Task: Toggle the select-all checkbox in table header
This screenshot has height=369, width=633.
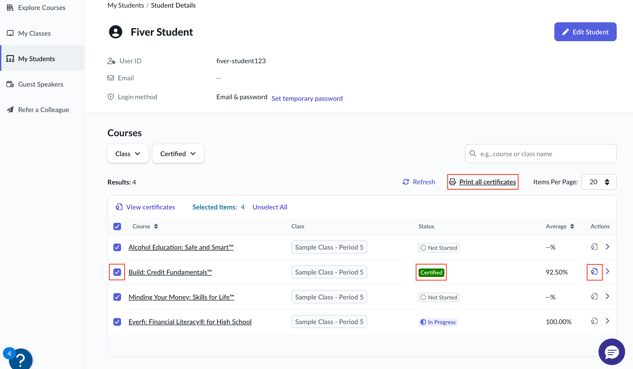Action: tap(117, 226)
